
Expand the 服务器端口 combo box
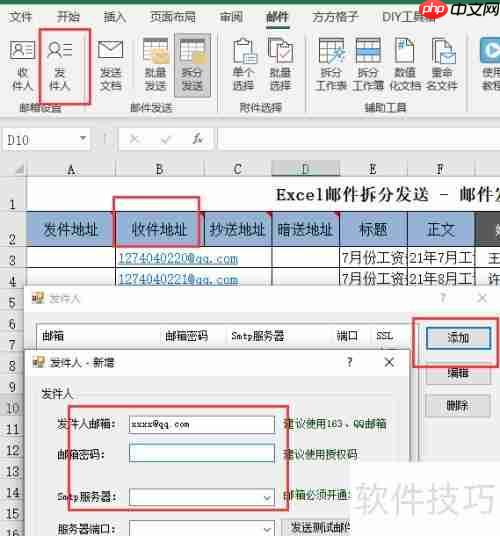[x=267, y=529]
